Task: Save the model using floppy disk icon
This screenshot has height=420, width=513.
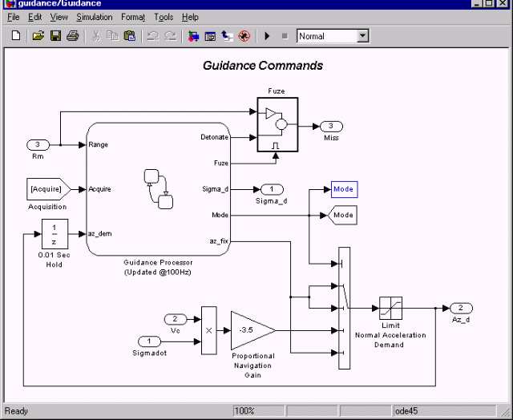Action: coord(55,35)
